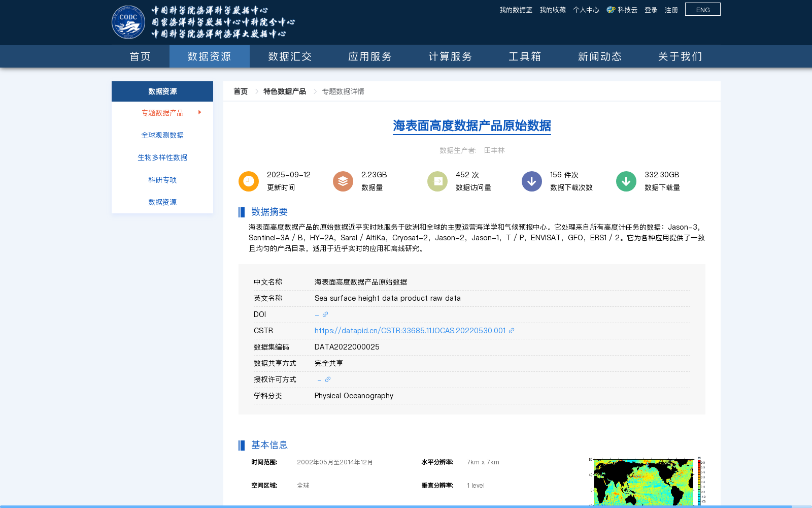The height and width of the screenshot is (508, 812).
Task: Switch language with ENG button
Action: coord(703,9)
